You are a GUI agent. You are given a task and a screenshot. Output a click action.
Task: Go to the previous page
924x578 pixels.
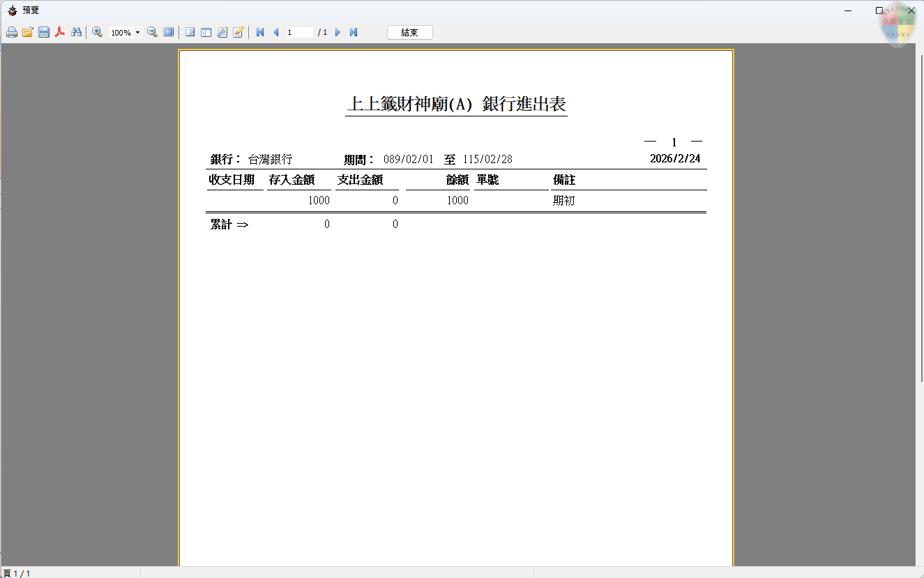point(275,32)
